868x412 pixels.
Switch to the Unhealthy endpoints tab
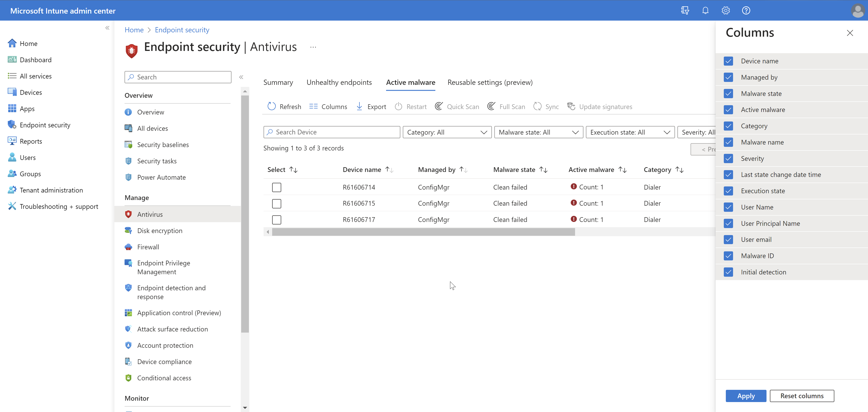point(339,82)
